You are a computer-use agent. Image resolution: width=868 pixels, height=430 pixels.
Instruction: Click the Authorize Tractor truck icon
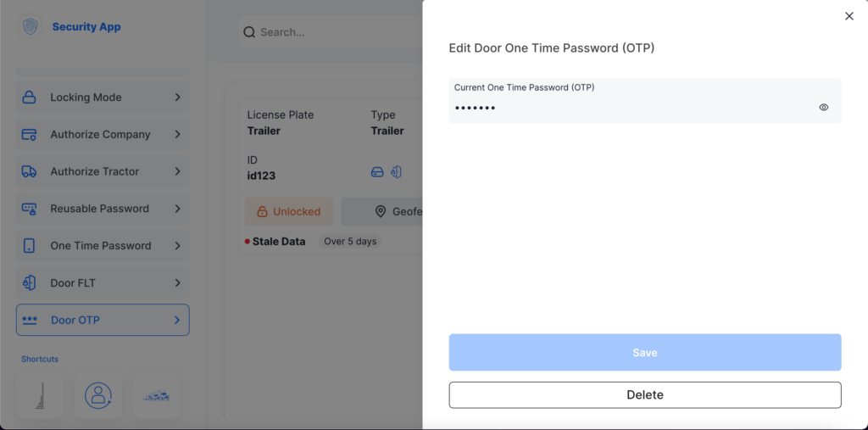tap(29, 171)
